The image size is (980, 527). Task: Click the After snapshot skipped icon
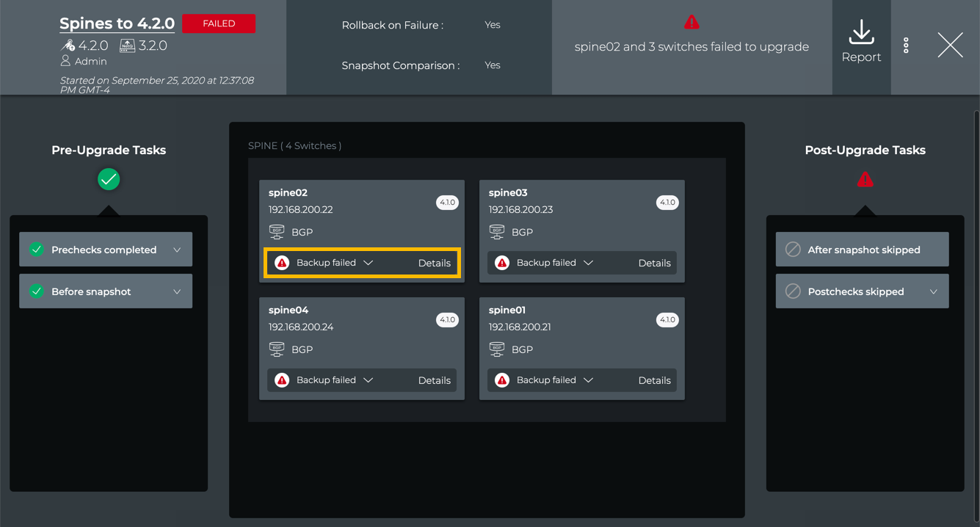point(793,250)
